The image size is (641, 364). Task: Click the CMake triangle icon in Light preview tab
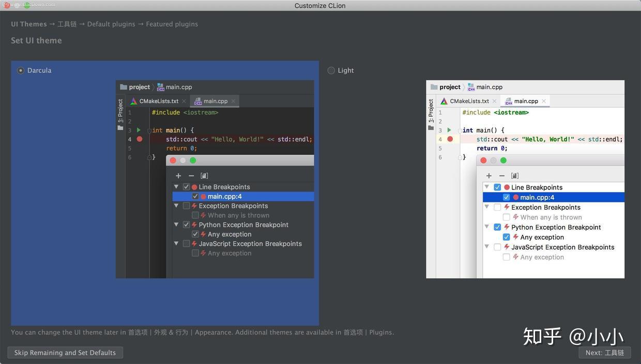pos(444,101)
